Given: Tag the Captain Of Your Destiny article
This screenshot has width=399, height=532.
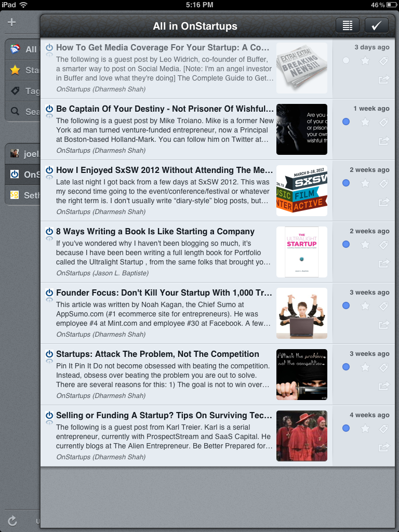Looking at the screenshot, I should (384, 122).
